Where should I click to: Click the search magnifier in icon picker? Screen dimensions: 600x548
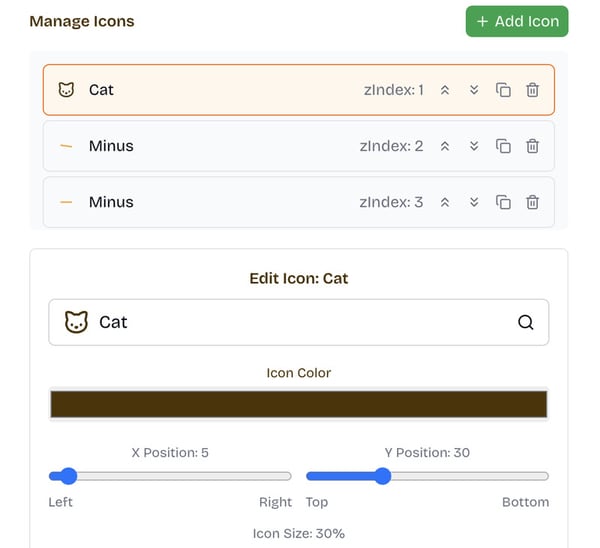pos(526,322)
